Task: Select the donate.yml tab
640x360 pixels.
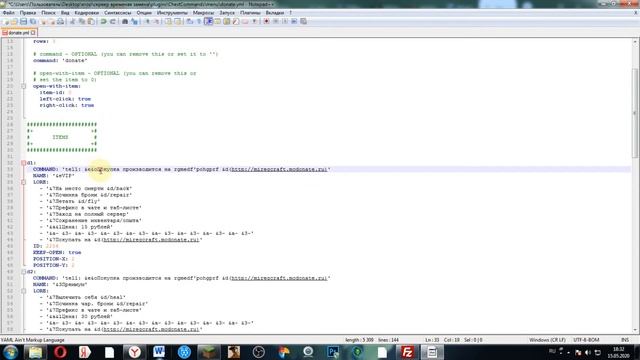Action: (x=18, y=32)
